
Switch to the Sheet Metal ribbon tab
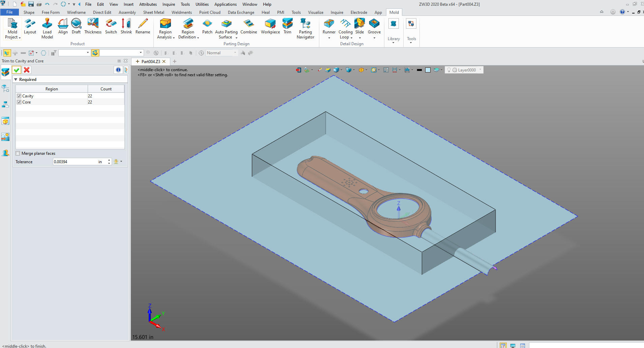pos(153,12)
